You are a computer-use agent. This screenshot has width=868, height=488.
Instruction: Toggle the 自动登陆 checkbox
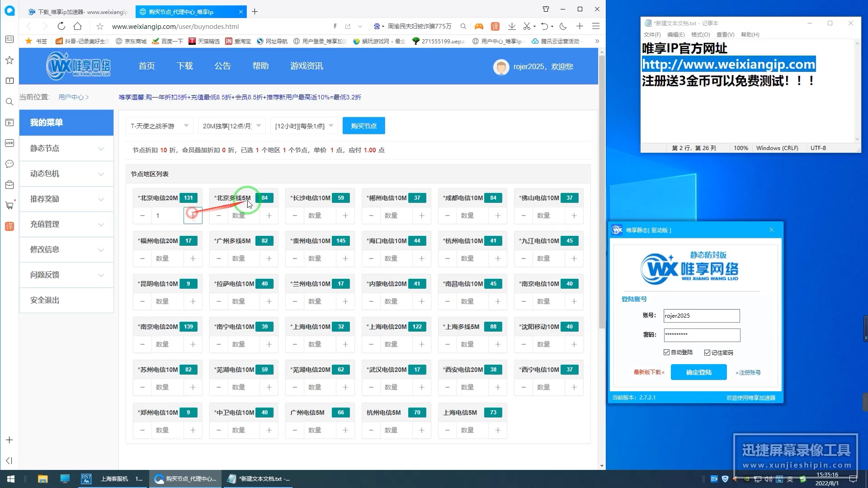666,352
